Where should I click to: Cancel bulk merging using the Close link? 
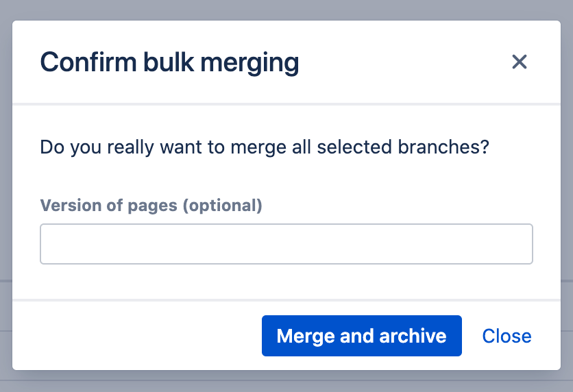click(507, 336)
